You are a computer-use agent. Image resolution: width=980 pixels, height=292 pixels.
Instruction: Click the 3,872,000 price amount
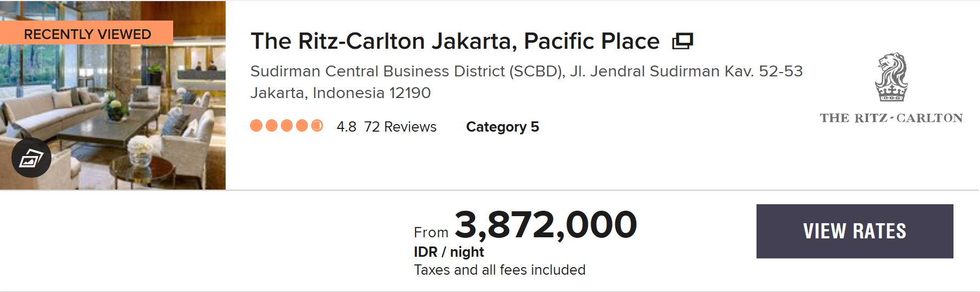pyautogui.click(x=546, y=225)
